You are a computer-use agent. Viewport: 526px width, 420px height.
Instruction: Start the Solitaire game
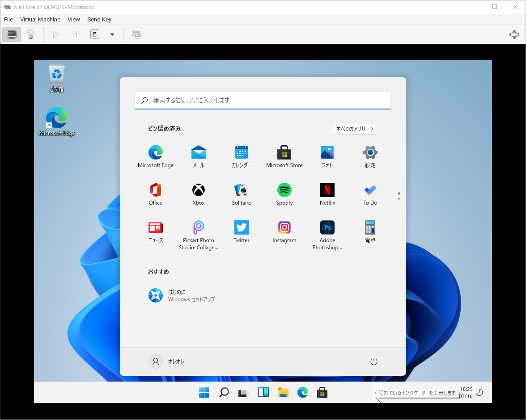pos(242,194)
